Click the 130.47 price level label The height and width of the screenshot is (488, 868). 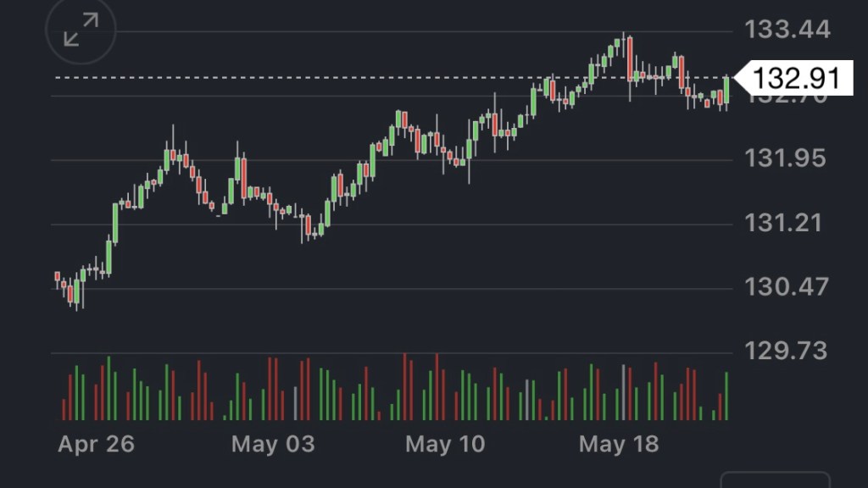point(785,287)
